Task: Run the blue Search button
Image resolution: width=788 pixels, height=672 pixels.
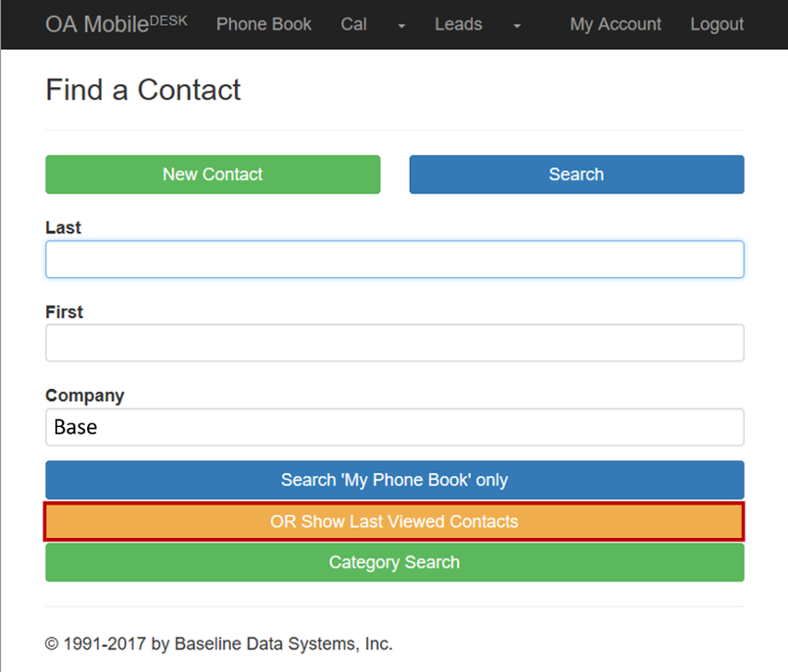Action: (576, 175)
